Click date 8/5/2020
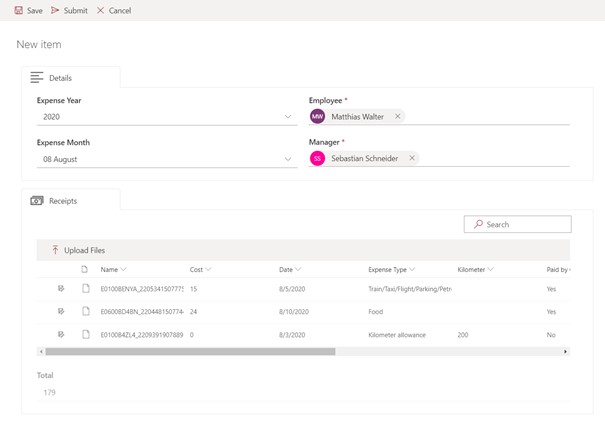This screenshot has height=421, width=605. [292, 289]
